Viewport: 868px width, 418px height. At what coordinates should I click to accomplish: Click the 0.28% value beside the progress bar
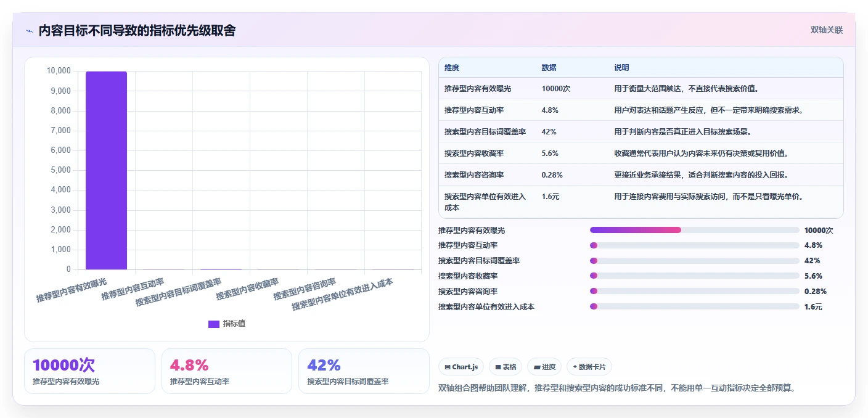click(815, 291)
